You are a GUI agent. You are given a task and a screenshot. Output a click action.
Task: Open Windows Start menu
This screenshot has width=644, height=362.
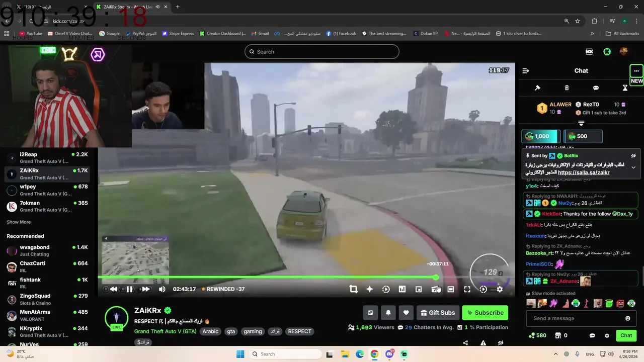point(241,354)
